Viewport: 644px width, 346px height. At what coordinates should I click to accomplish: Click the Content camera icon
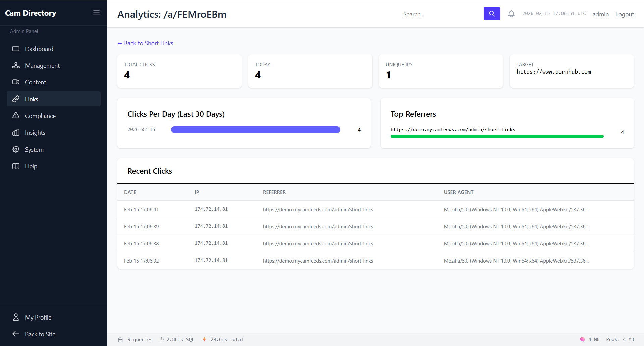click(16, 82)
